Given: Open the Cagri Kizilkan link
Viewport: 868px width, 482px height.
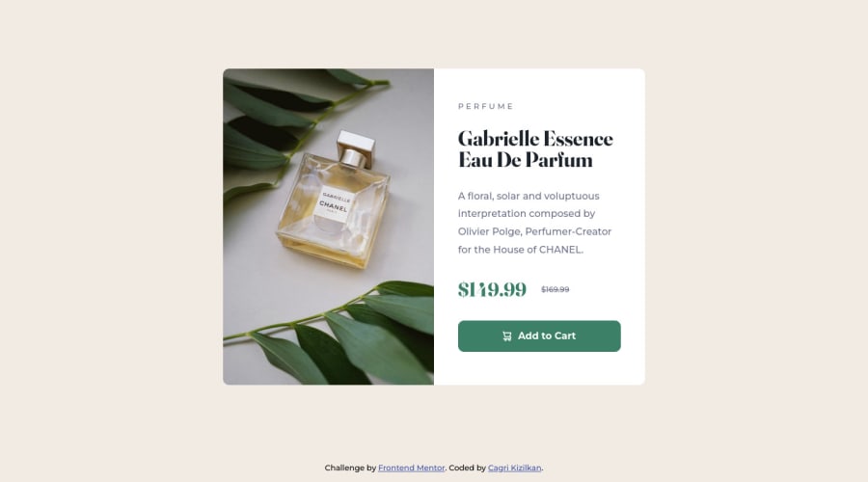Looking at the screenshot, I should [515, 468].
